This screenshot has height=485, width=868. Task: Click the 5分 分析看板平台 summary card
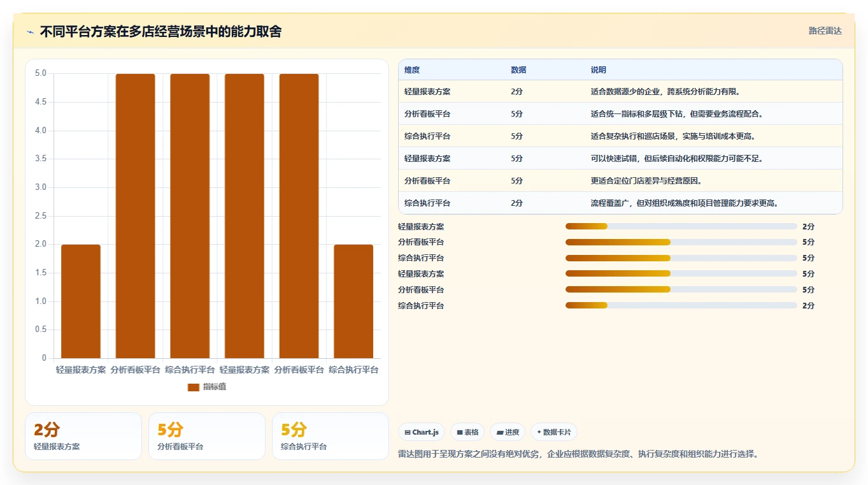tap(207, 436)
